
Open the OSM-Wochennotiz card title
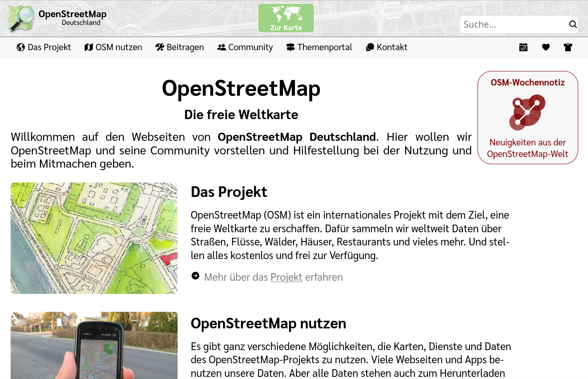[528, 83]
